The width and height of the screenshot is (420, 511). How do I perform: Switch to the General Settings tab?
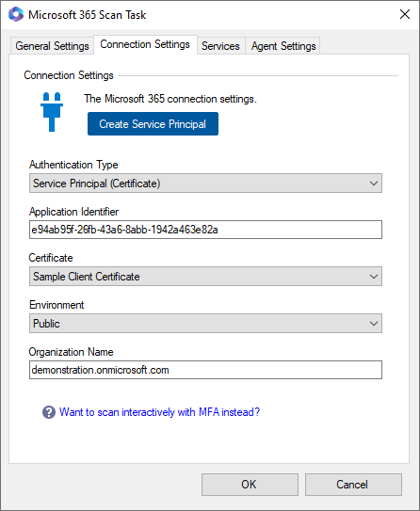coord(52,46)
